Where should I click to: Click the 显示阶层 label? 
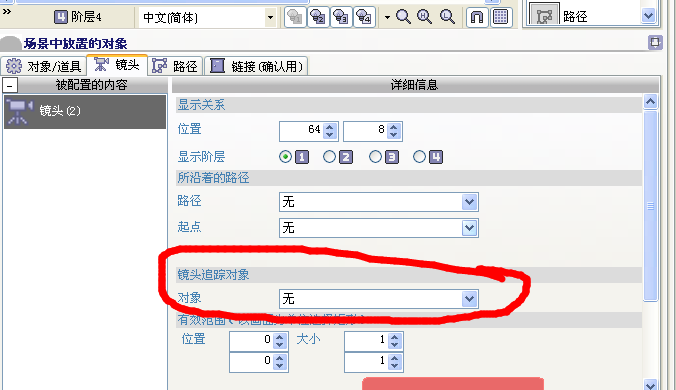pos(201,156)
